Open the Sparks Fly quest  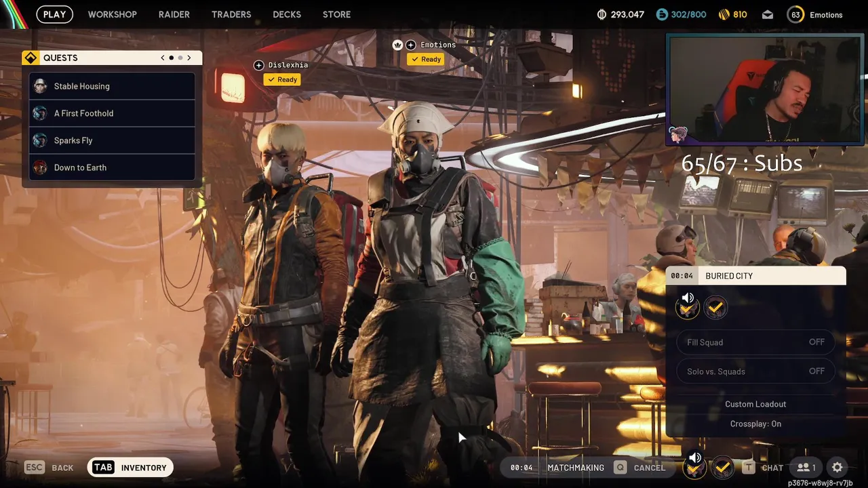click(113, 140)
